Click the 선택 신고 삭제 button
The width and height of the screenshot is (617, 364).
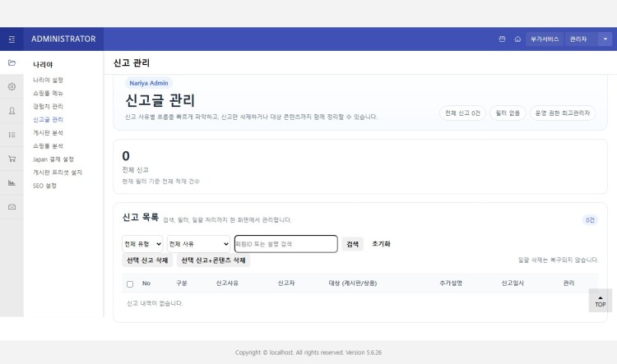tap(147, 260)
